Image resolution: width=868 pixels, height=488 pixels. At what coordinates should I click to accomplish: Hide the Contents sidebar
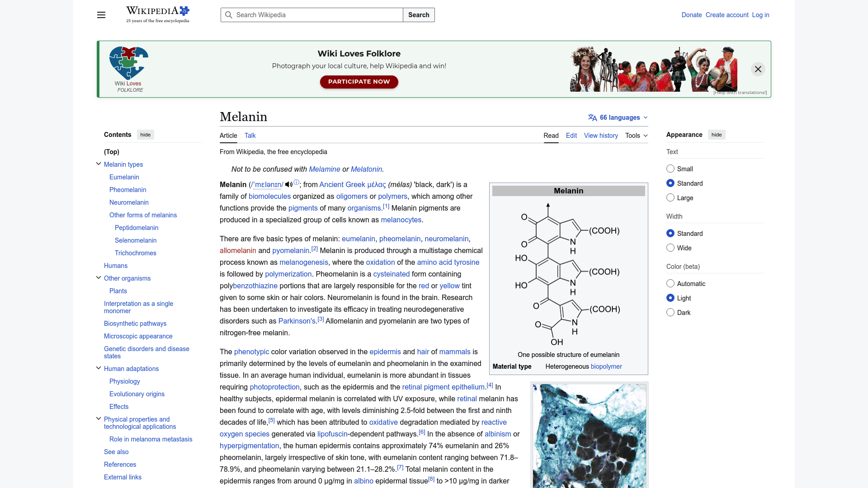146,135
